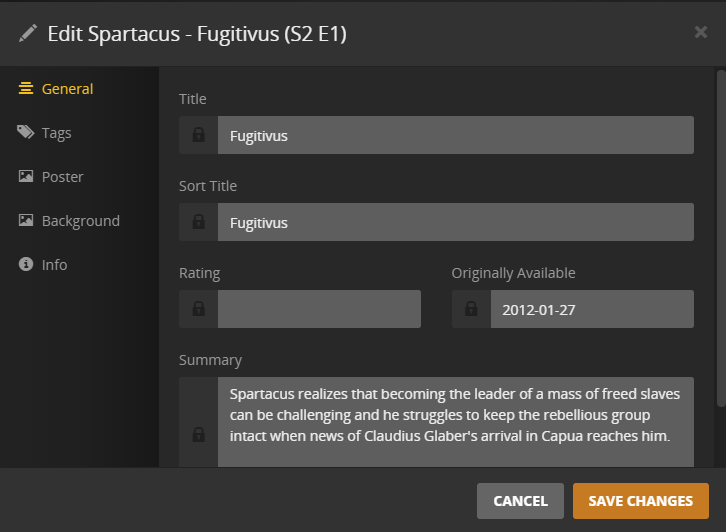Toggle the Summary field lock
This screenshot has height=532, width=726.
pyautogui.click(x=199, y=434)
